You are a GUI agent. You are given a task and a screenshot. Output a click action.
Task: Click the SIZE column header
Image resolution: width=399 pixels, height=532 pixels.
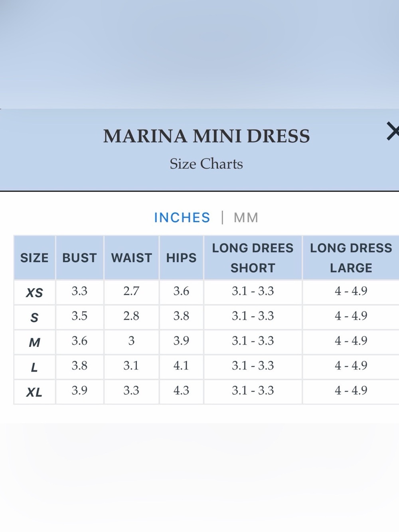pyautogui.click(x=34, y=258)
